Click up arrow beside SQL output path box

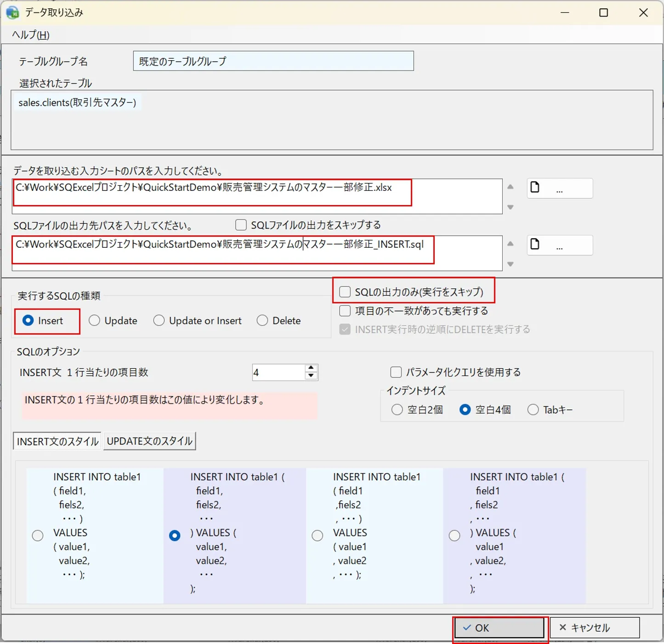click(511, 244)
